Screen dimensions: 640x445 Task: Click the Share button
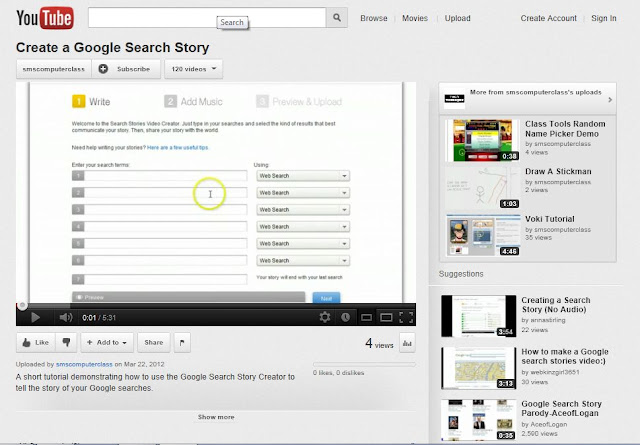[153, 343]
